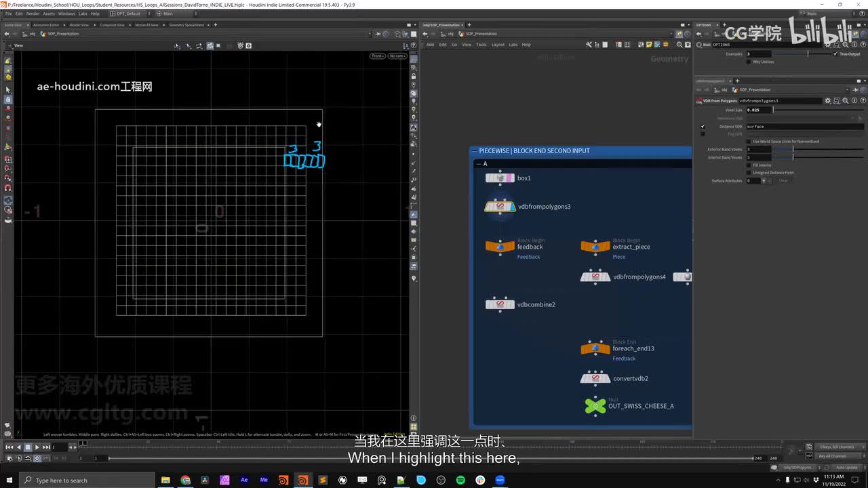The height and width of the screenshot is (488, 868).
Task: Open the No cam camera dropdown
Action: tap(397, 56)
